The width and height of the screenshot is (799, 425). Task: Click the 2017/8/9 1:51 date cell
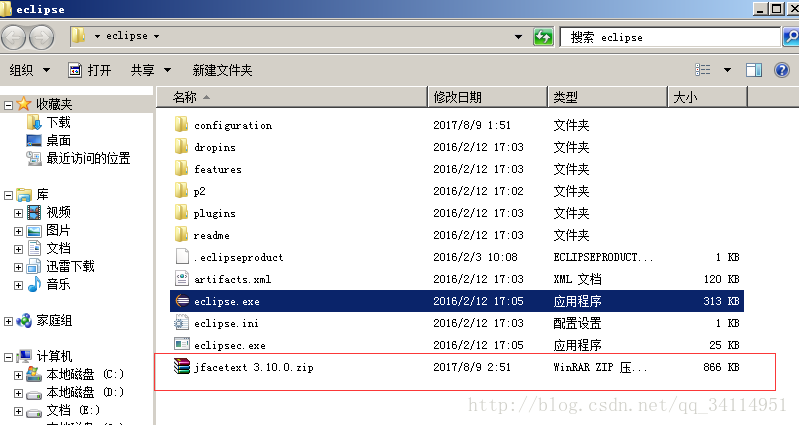pyautogui.click(x=472, y=125)
